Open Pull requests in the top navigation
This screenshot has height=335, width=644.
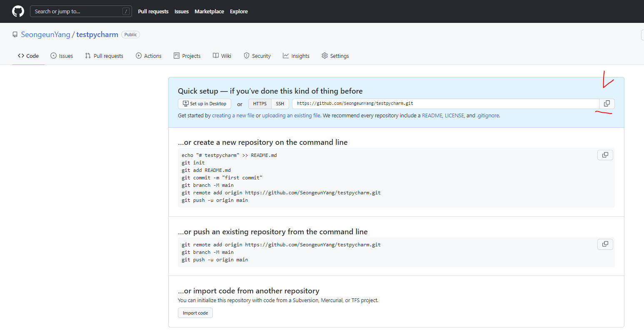tap(153, 11)
